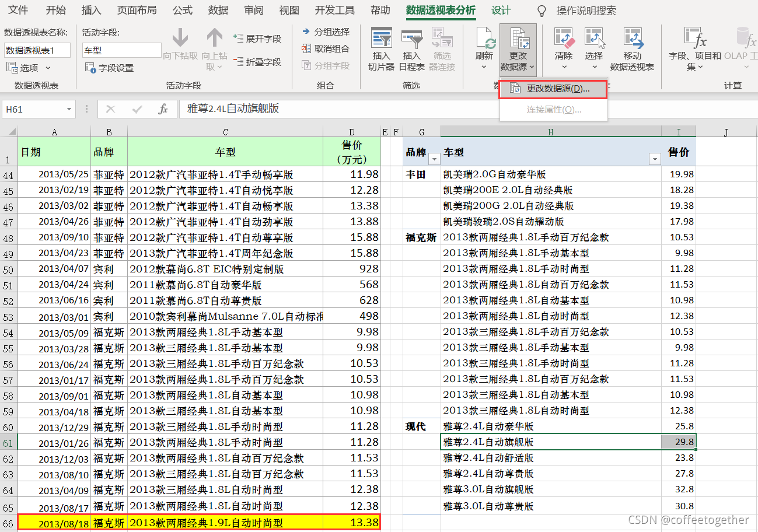Image resolution: width=758 pixels, height=532 pixels.
Task: Open the 文件 tab
Action: point(18,10)
